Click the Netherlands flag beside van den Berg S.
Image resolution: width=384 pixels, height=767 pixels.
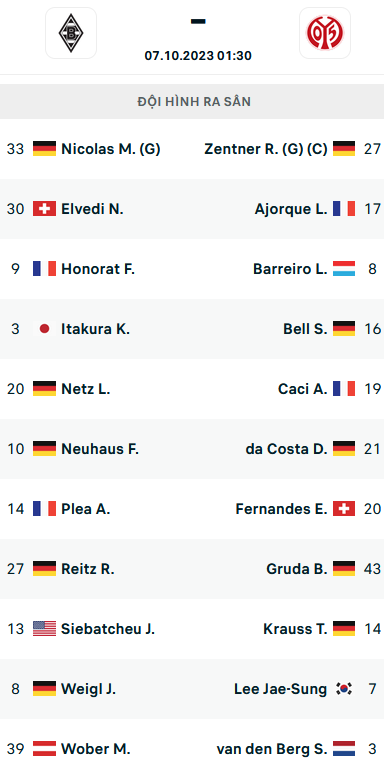344,748
